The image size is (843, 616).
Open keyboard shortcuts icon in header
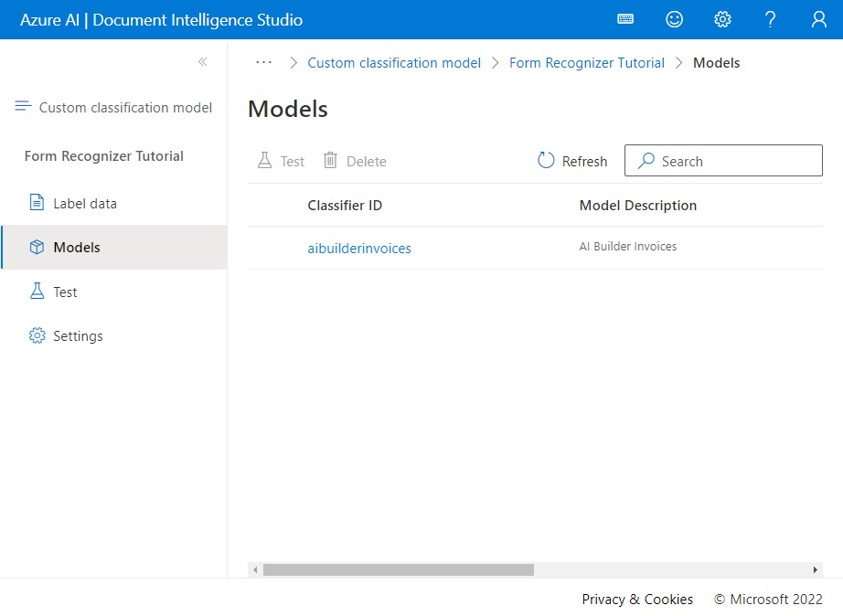625,19
